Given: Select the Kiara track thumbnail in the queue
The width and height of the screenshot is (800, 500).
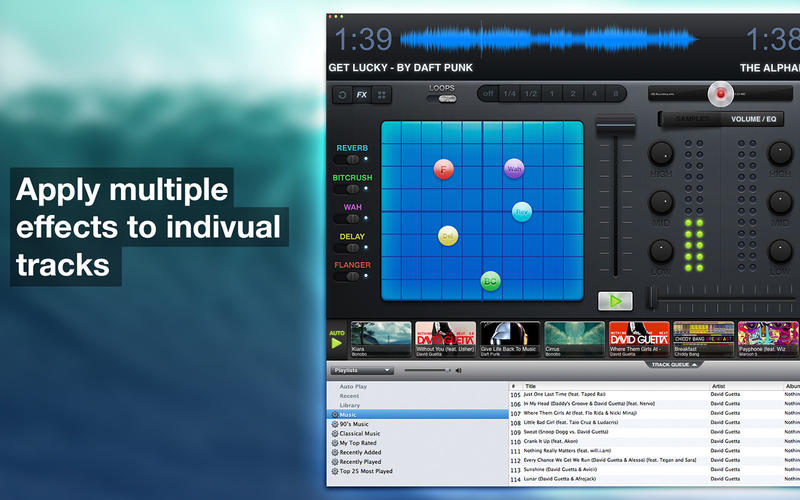Looking at the screenshot, I should point(381,339).
